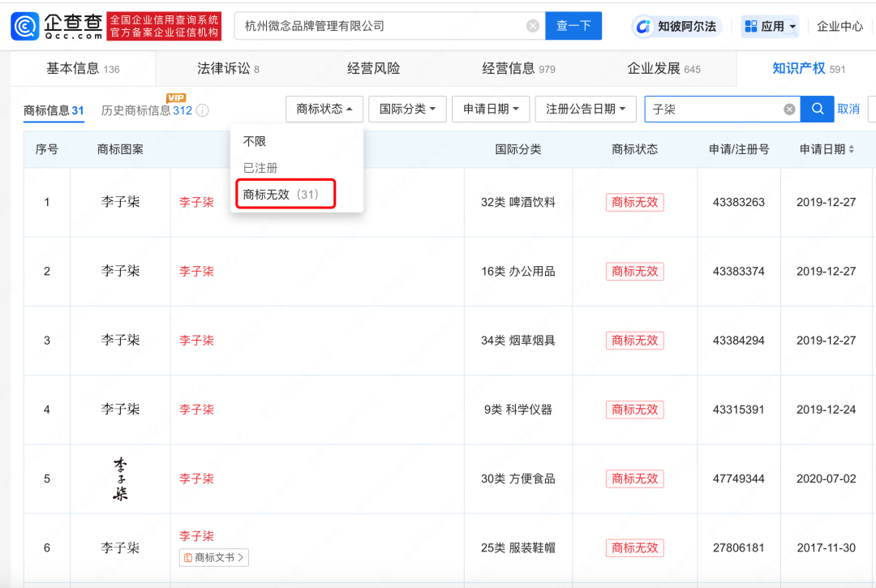Select 商标信息 31 sub-tab
The height and width of the screenshot is (588, 876).
coord(54,110)
